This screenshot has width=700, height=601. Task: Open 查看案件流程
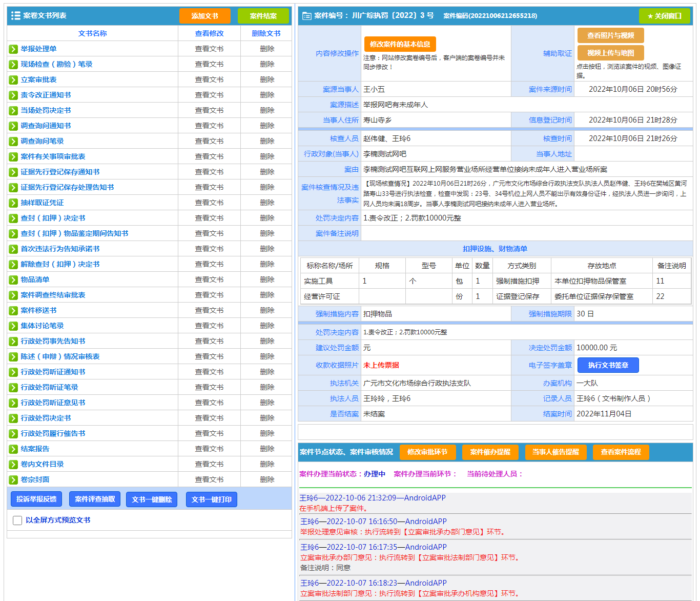tap(621, 452)
